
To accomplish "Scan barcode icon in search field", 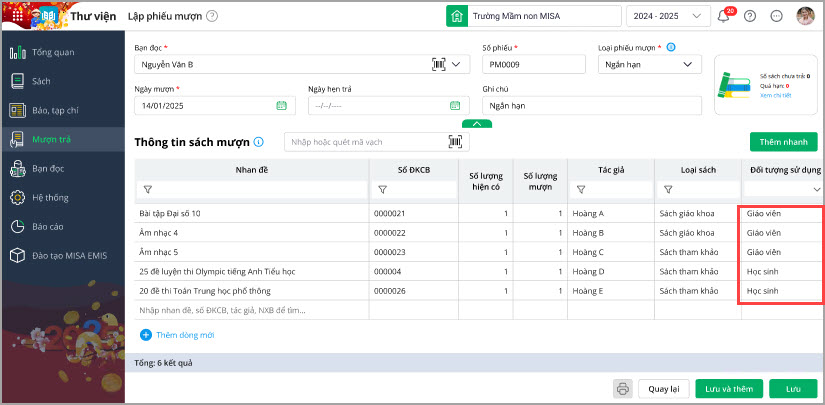I will [455, 142].
